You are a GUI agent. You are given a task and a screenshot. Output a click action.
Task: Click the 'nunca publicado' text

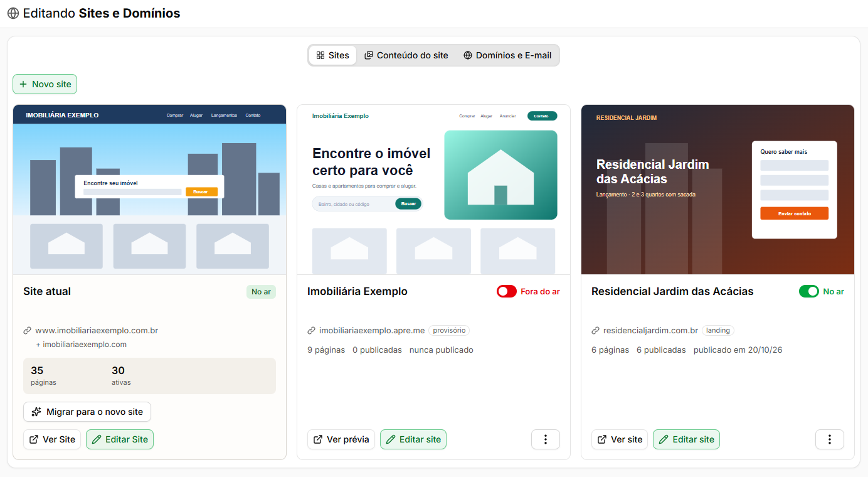[442, 350]
